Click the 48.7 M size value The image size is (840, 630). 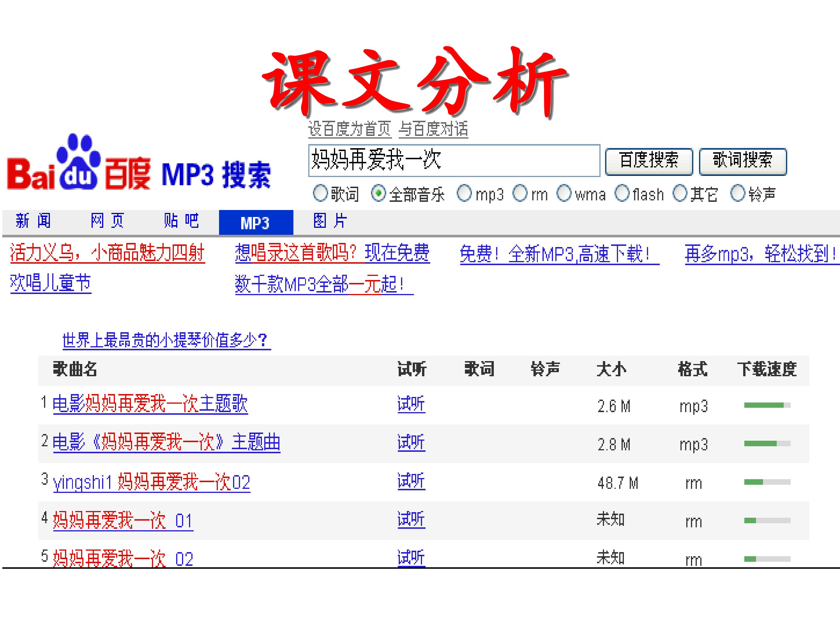(618, 483)
